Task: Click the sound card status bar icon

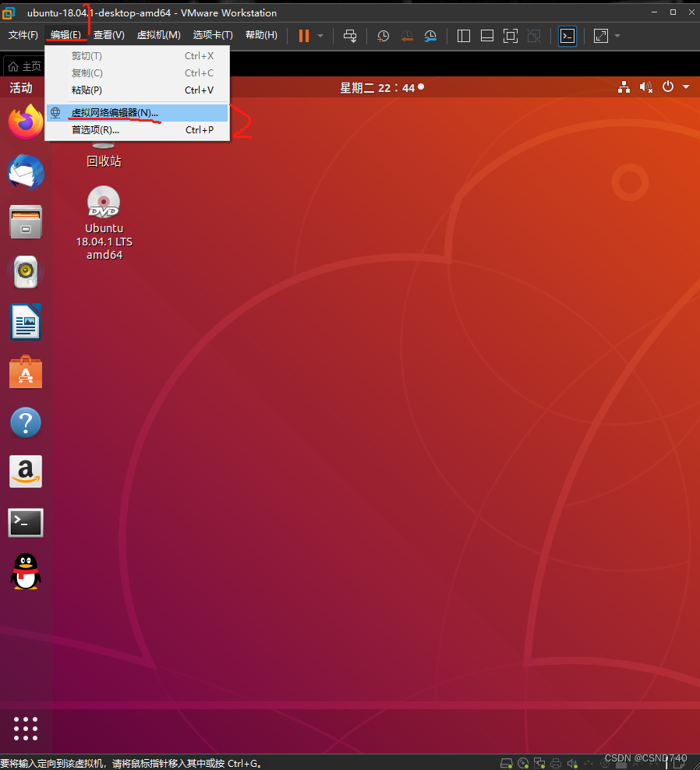Action: point(572,764)
